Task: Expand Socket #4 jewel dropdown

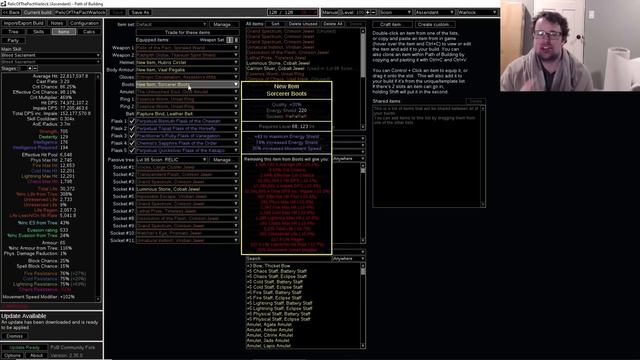Action: 187,189
